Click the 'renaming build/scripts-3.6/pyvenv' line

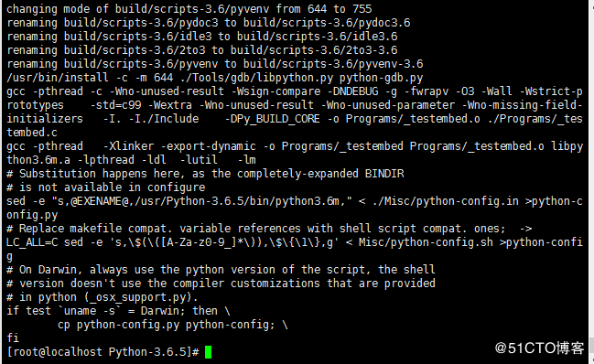215,64
